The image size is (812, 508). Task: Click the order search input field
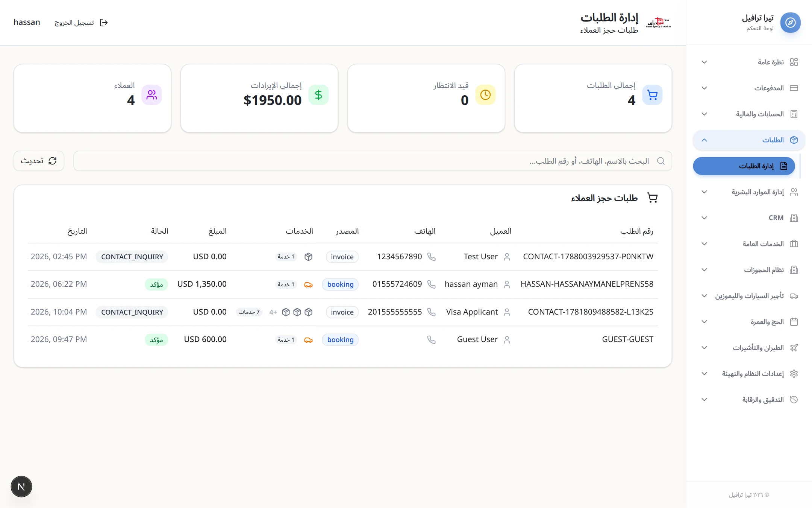(373, 161)
